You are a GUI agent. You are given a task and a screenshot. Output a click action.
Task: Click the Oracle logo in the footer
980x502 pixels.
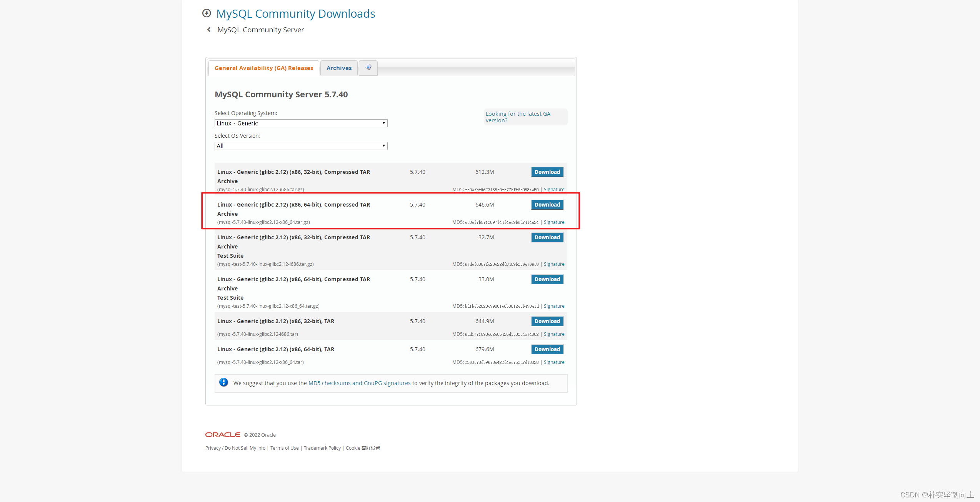[222, 434]
